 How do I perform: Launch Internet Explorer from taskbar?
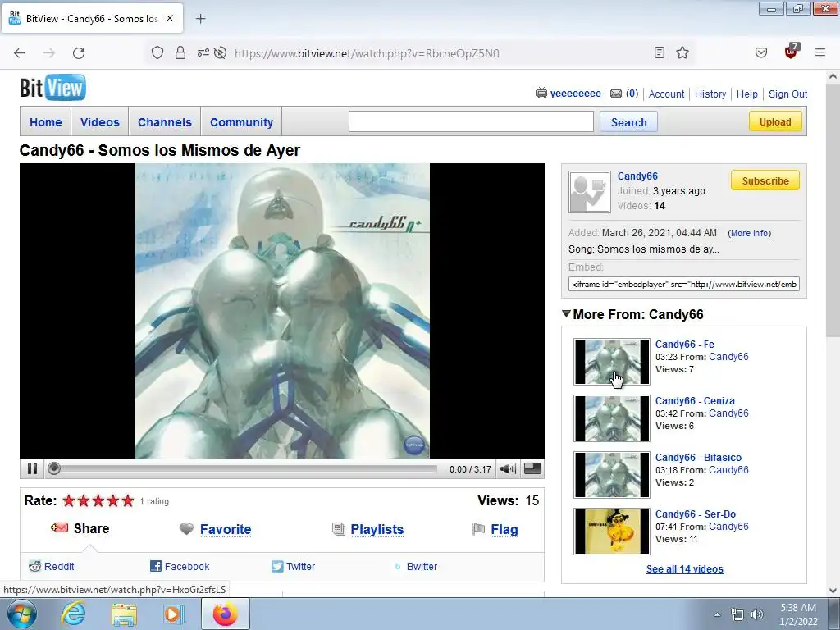click(x=73, y=614)
